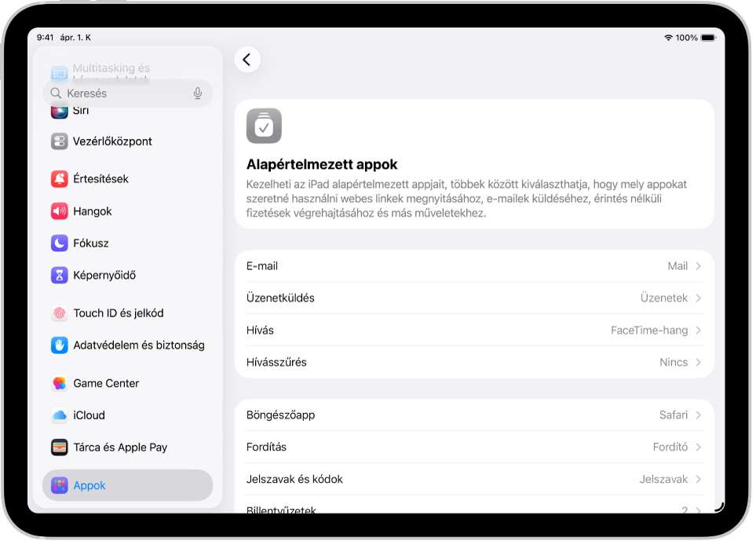Select the Adatvédelem és biztonság hand icon
Viewport: 756px width, 541px height.
click(60, 345)
